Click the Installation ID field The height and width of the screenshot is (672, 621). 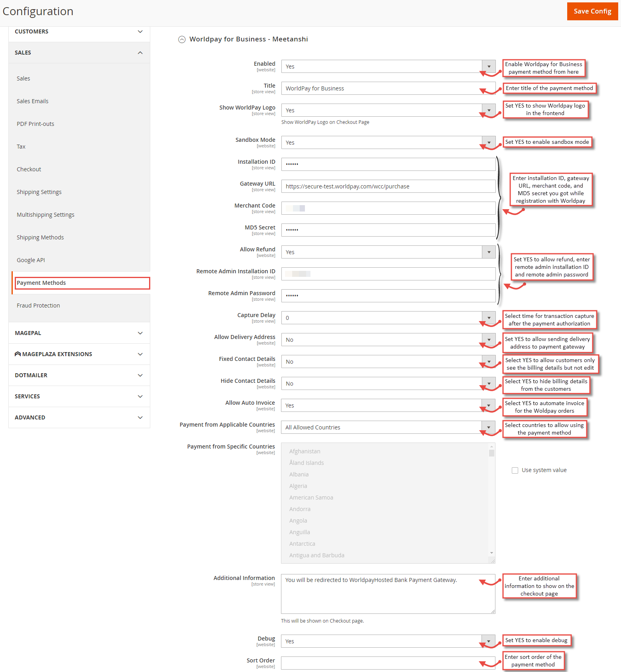tap(388, 164)
